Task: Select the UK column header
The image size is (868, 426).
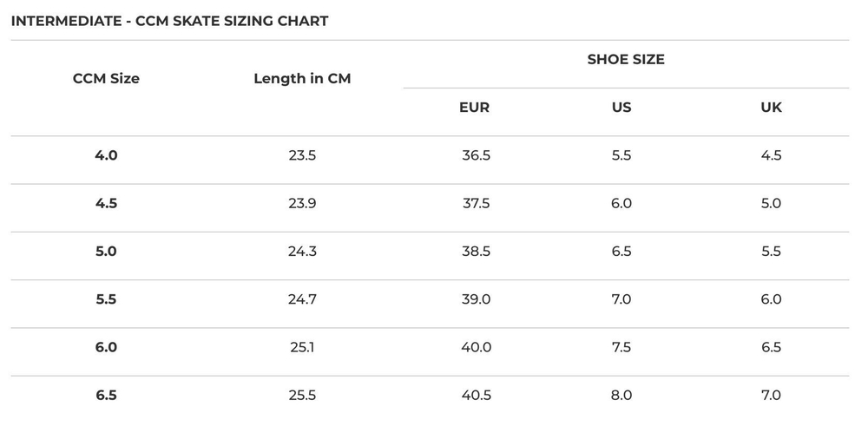Action: pos(771,108)
